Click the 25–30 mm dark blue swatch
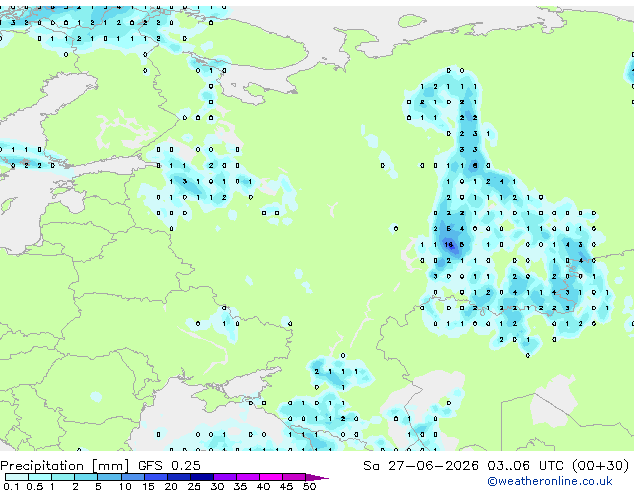 pos(202,477)
